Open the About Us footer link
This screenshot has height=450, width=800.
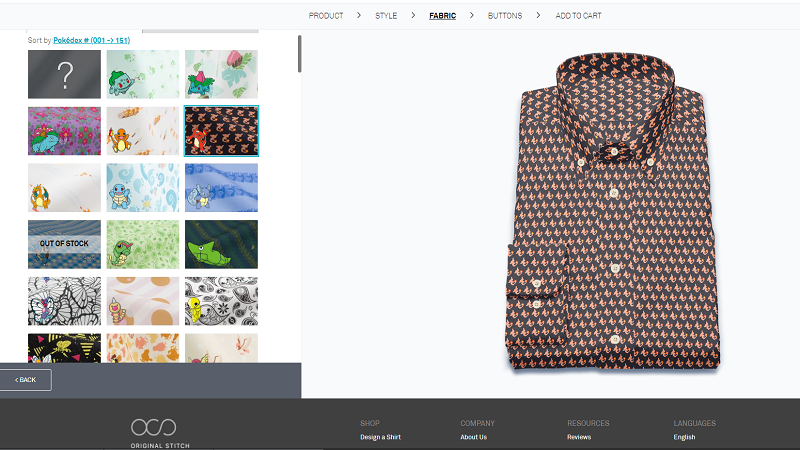coord(473,437)
